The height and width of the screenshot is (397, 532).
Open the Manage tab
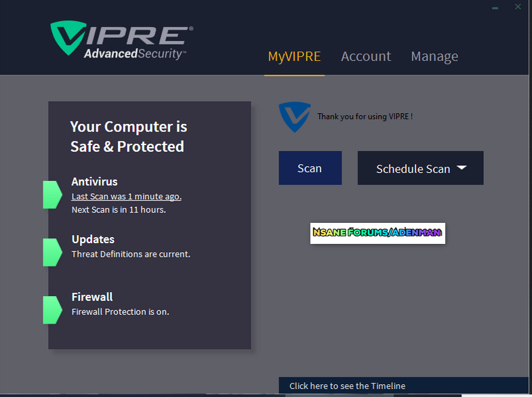[434, 57]
